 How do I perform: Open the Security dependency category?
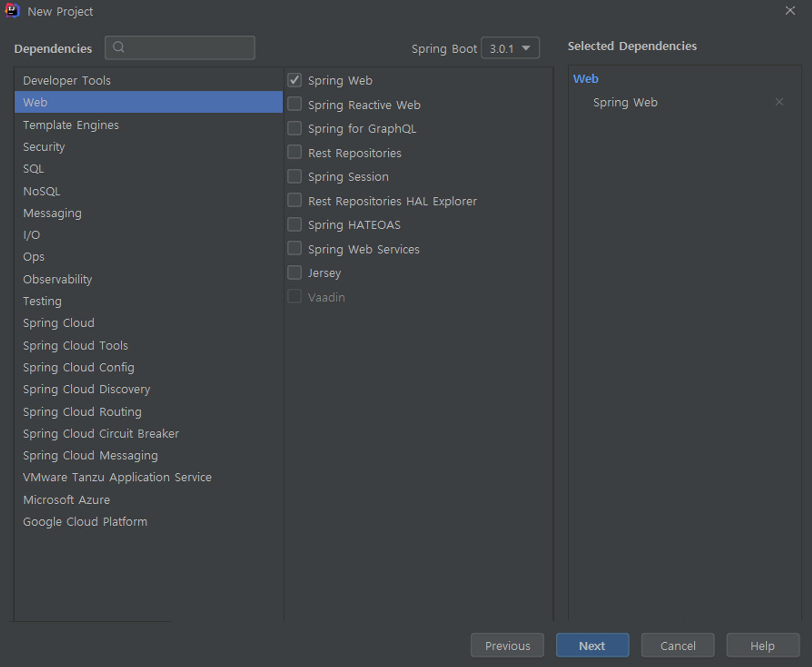pos(44,147)
